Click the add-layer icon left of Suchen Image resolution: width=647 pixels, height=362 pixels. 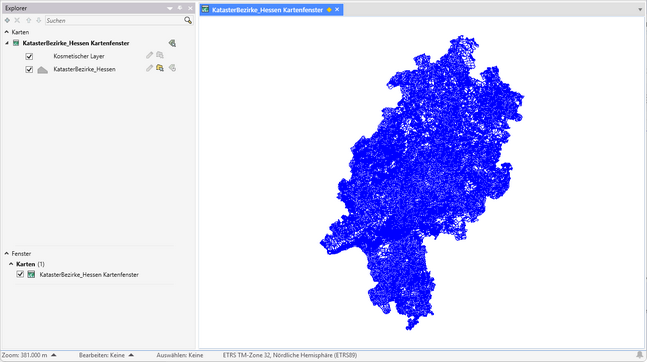point(7,20)
